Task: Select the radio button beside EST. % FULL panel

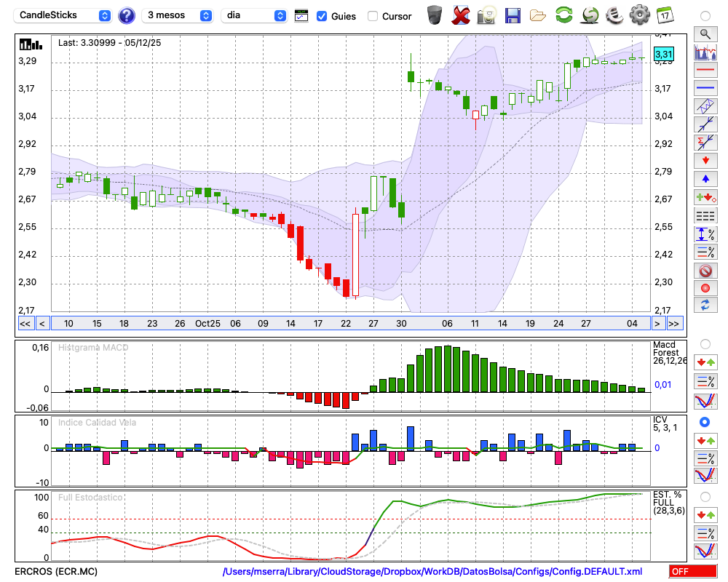Action: (x=705, y=497)
